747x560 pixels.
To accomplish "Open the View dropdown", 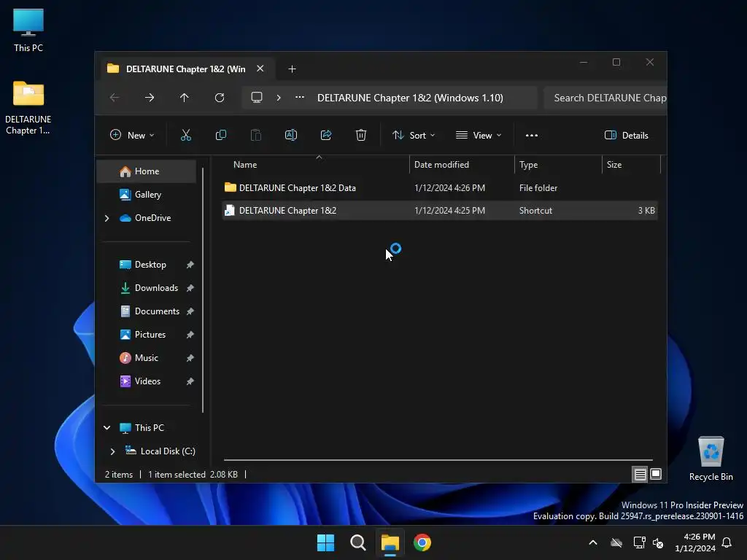I will (479, 135).
